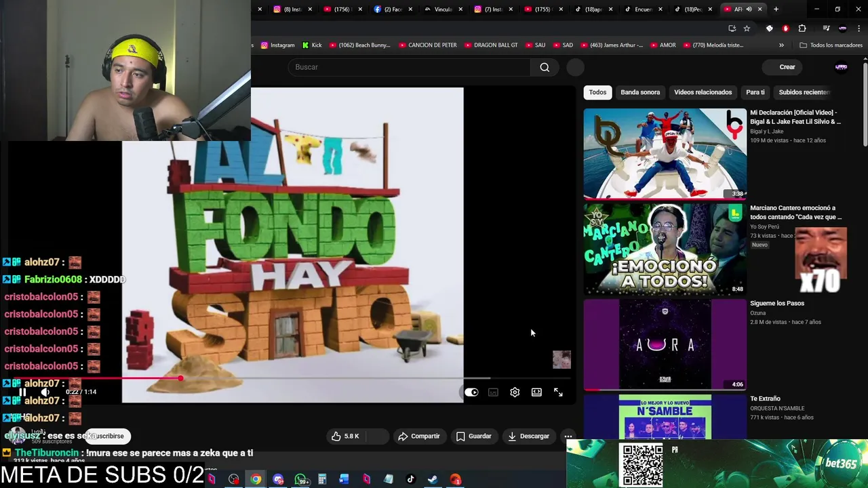868x488 pixels.
Task: Click the dislike button beside 5.8 K
Action: (x=377, y=436)
